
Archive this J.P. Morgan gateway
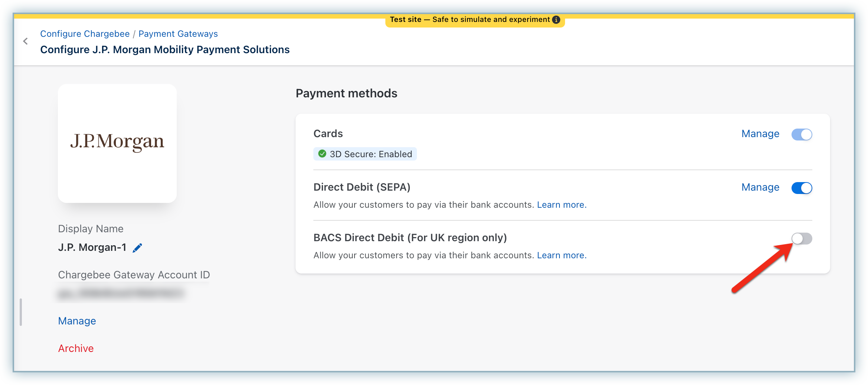[76, 348]
